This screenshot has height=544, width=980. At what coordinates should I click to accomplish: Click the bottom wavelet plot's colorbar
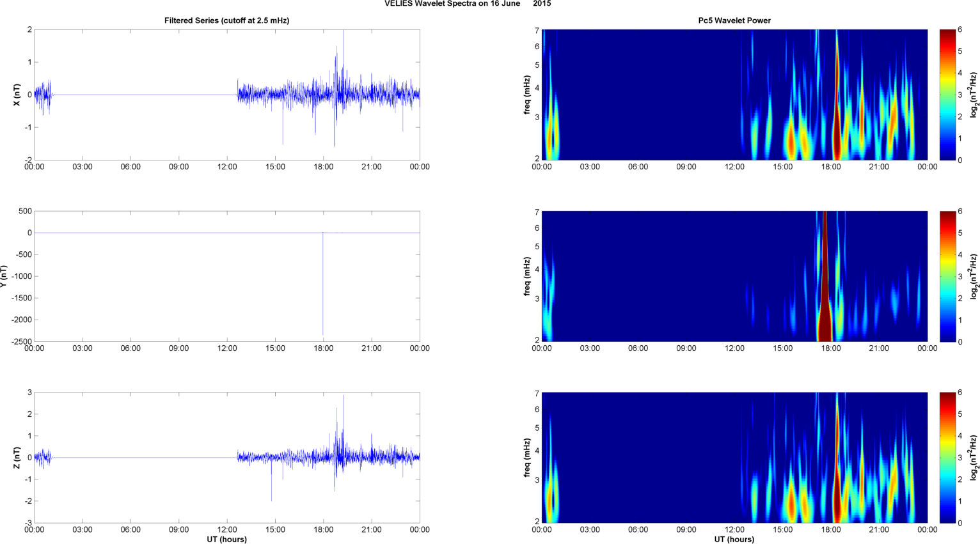(948, 458)
